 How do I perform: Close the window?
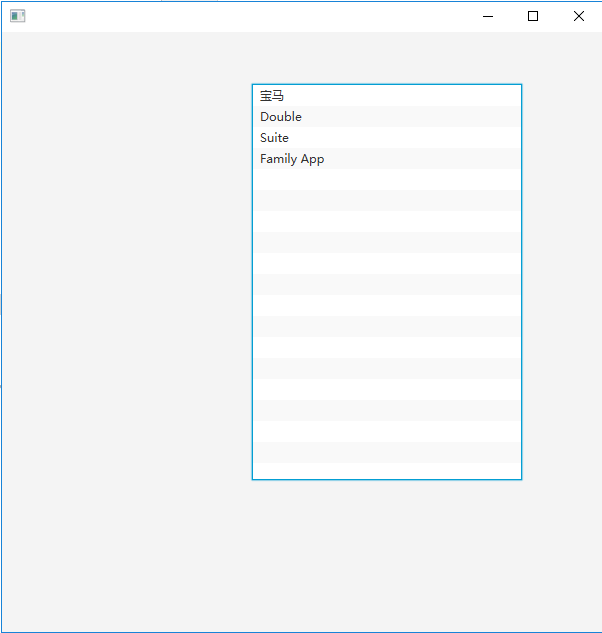[579, 17]
